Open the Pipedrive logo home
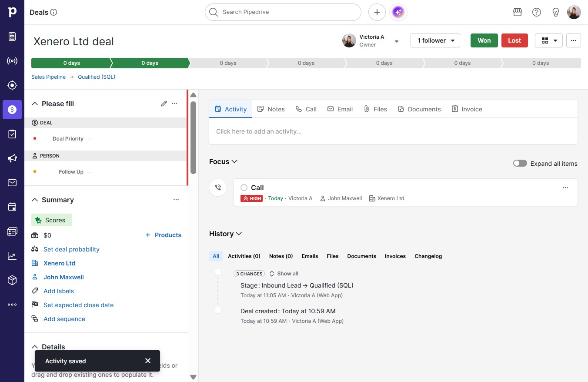Image resolution: width=588 pixels, height=382 pixels. click(x=12, y=12)
